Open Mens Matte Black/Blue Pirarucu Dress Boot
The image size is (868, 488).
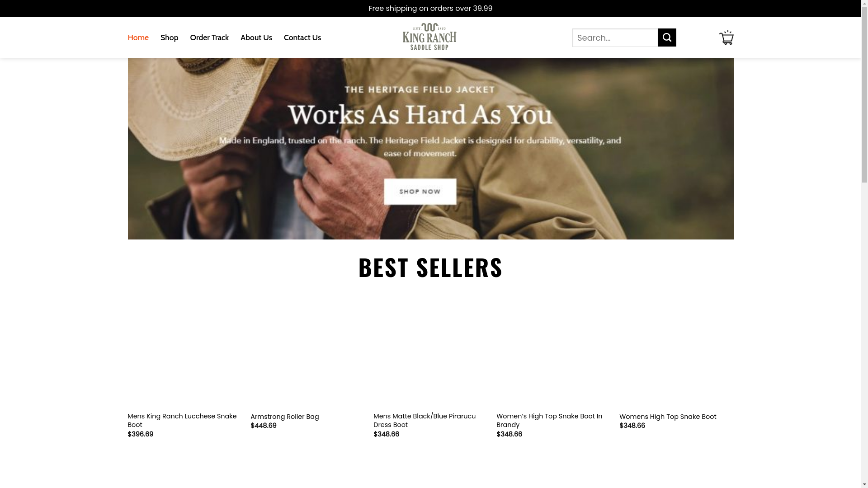(x=425, y=420)
